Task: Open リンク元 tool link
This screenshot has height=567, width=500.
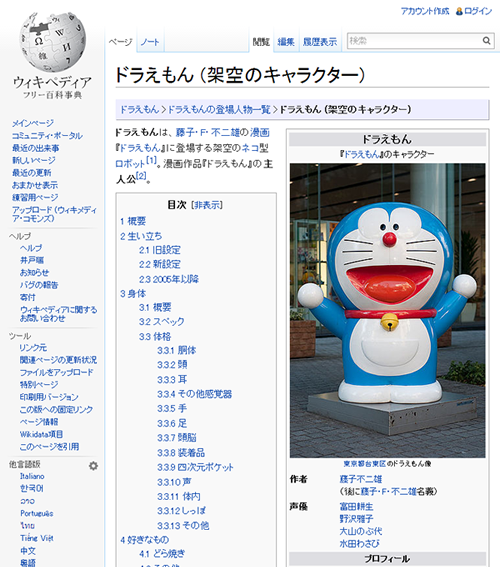Action: [33, 348]
